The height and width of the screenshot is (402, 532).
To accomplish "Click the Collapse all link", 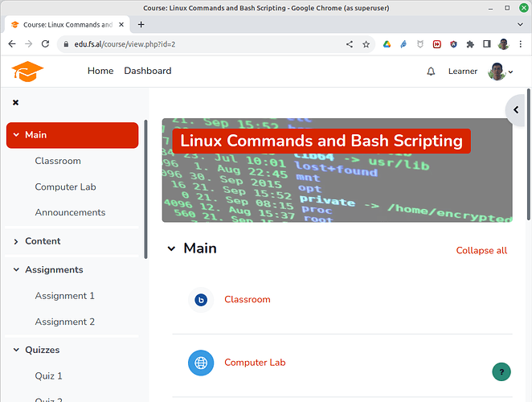I will pyautogui.click(x=481, y=250).
